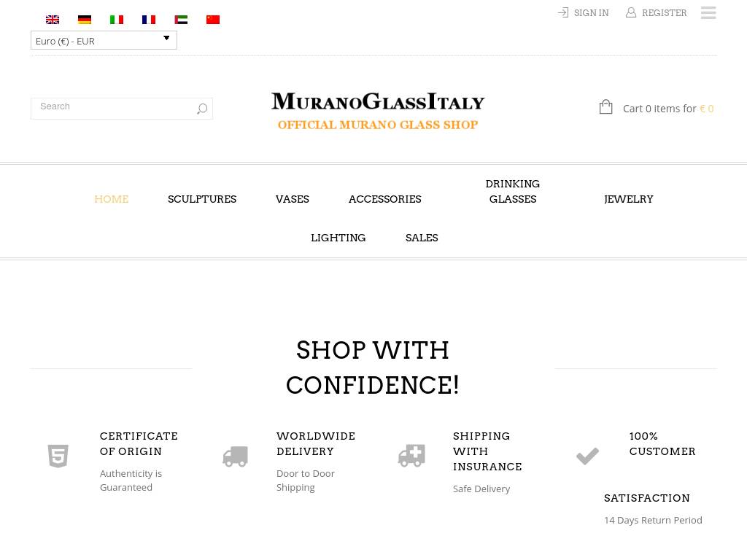Click the search magnifier icon

202,109
